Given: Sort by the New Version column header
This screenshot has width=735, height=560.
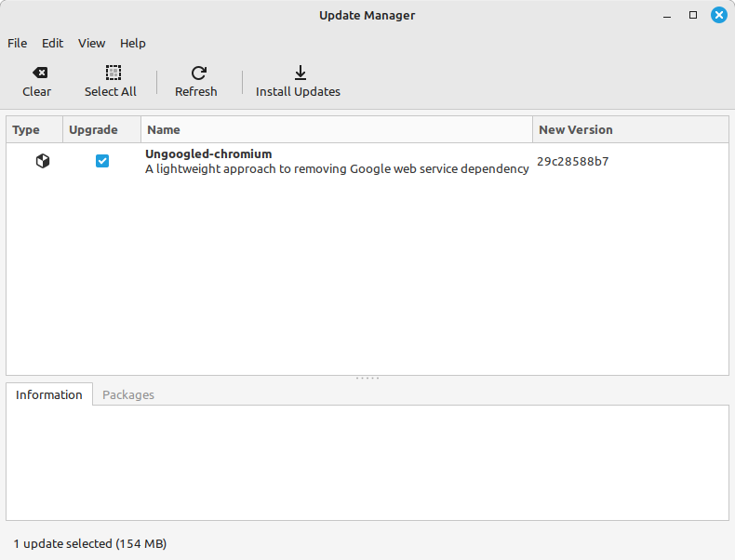Looking at the screenshot, I should click(631, 130).
